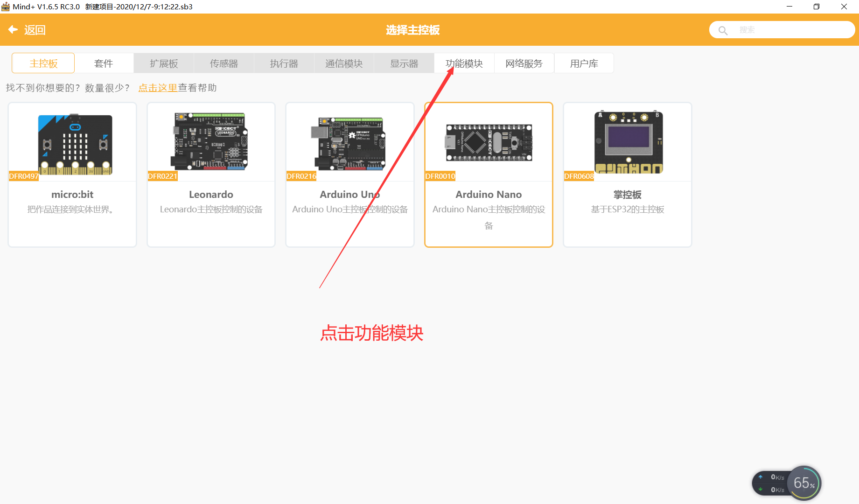Click the Arduino Nano card title

(489, 195)
